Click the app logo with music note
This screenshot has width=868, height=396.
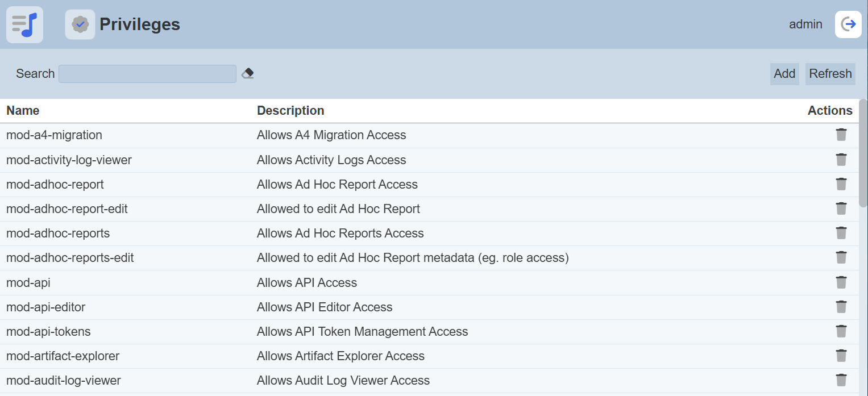point(24,24)
